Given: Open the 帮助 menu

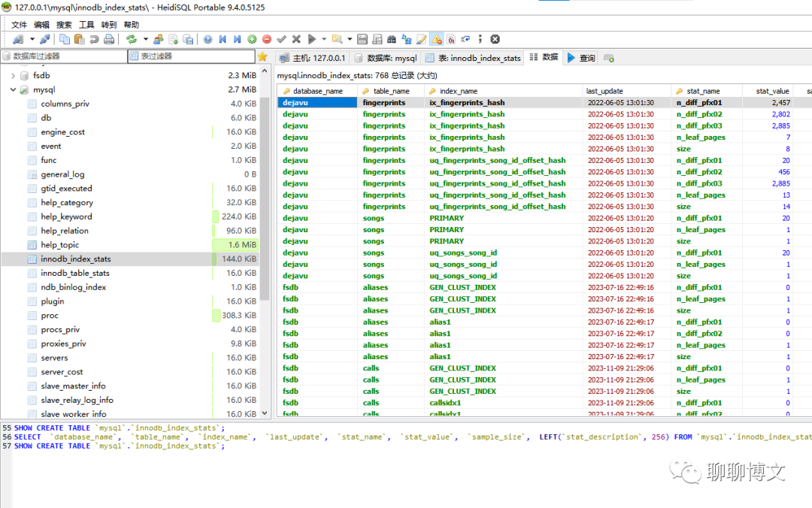Looking at the screenshot, I should point(131,25).
